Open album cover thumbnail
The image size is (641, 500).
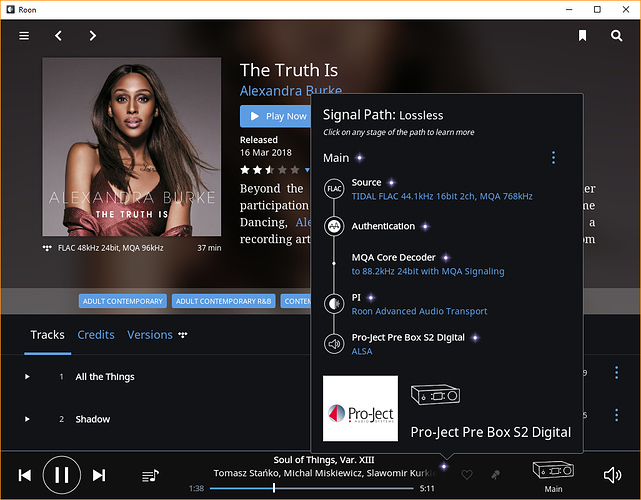pos(132,147)
